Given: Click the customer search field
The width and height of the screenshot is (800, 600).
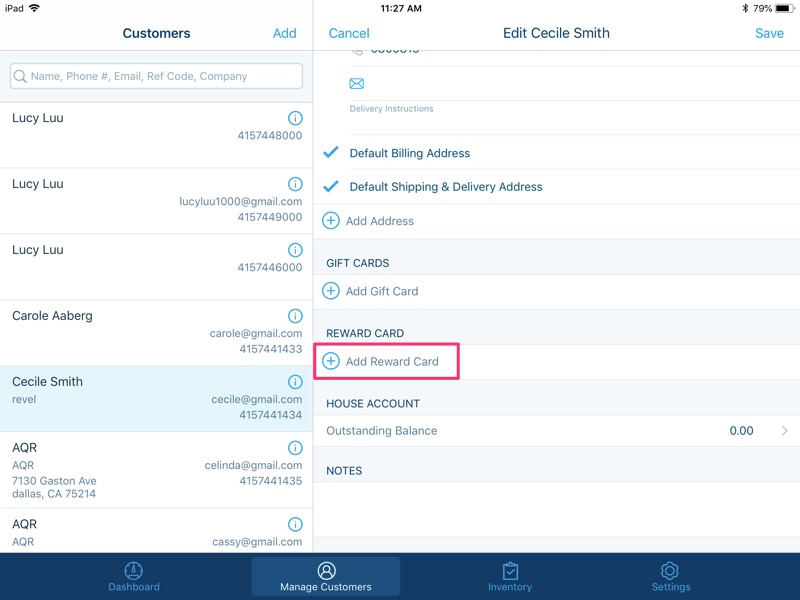Looking at the screenshot, I should tap(156, 76).
